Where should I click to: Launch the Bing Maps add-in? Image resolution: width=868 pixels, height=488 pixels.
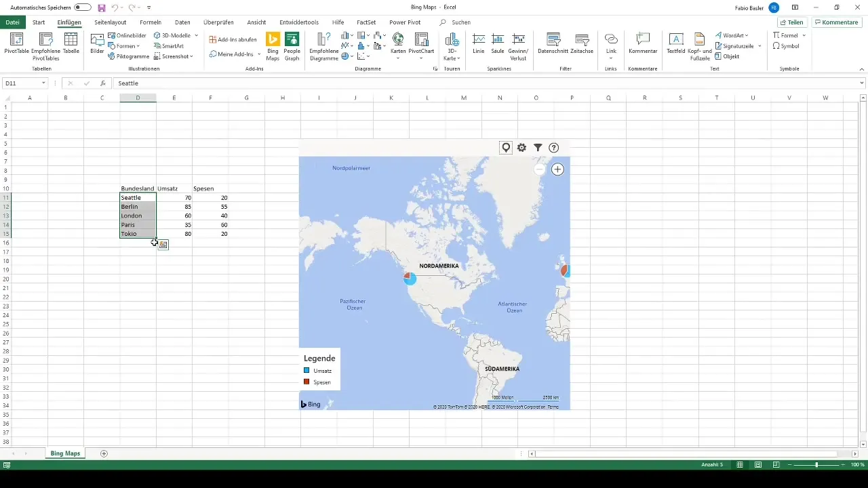(273, 45)
